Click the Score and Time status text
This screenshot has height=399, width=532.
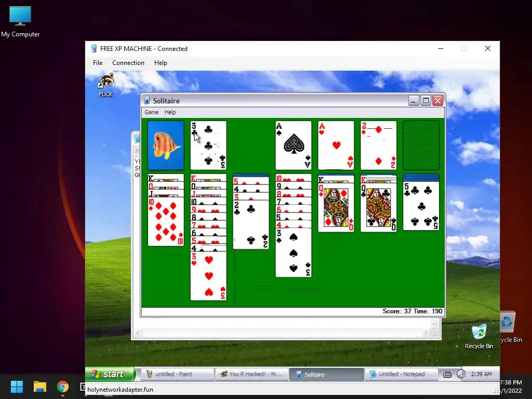(412, 311)
